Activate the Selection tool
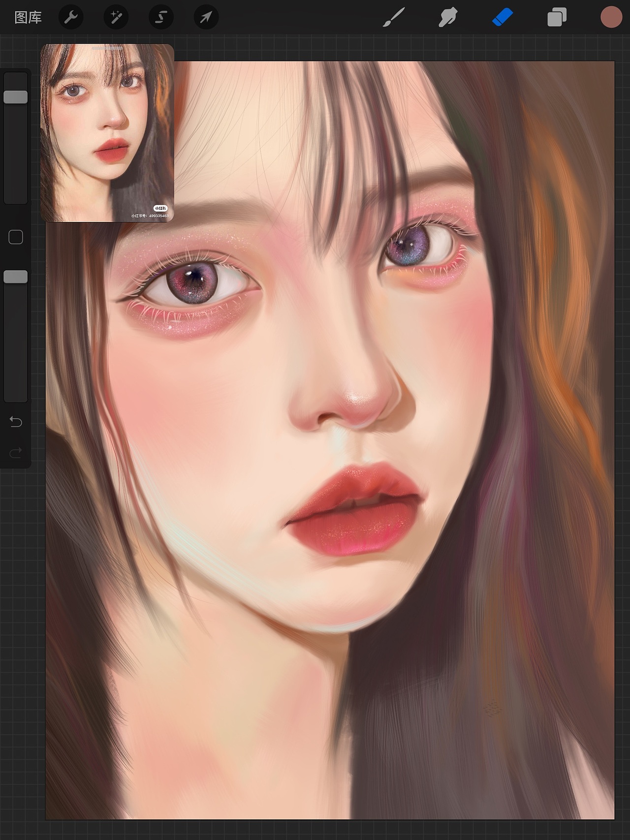The image size is (630, 840). tap(161, 18)
